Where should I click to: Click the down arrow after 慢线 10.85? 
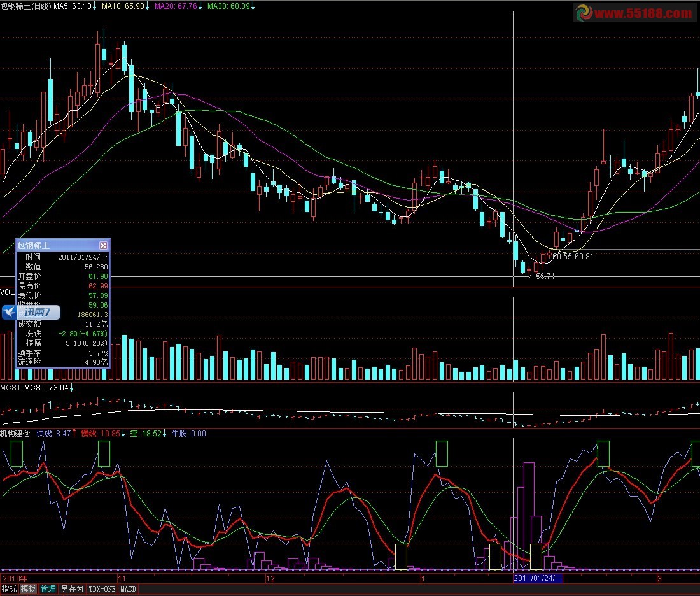click(123, 434)
